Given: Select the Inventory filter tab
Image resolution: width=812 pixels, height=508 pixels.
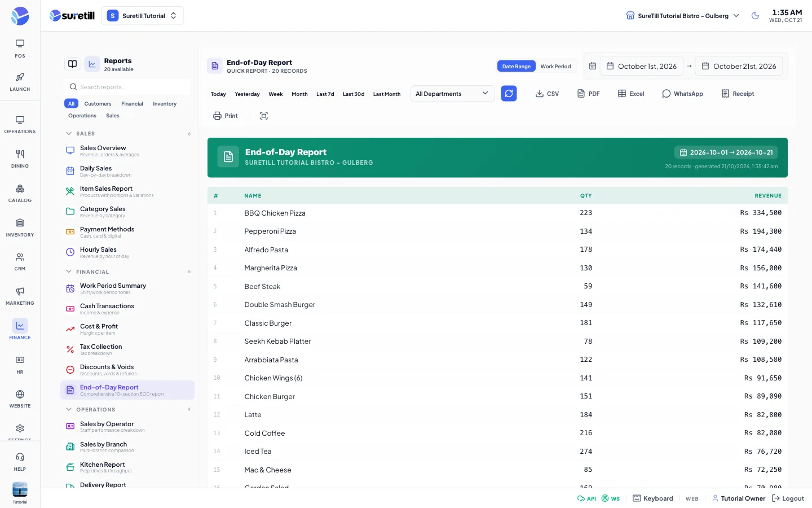Looking at the screenshot, I should coord(165,104).
